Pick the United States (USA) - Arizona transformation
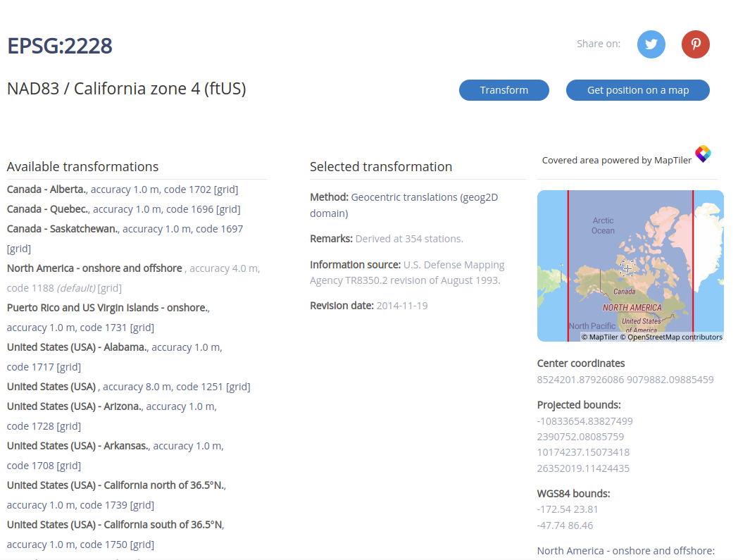The height and width of the screenshot is (560, 738). click(75, 406)
